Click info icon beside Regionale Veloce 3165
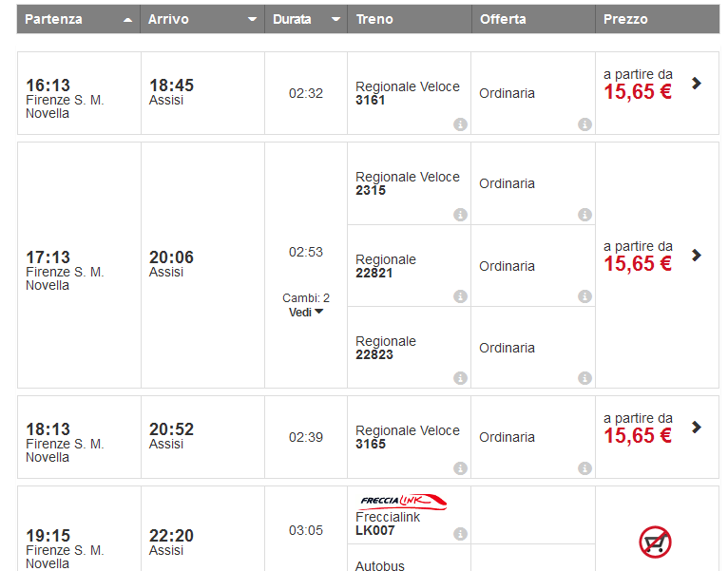Screen dimensions: 728x571 tap(461, 468)
